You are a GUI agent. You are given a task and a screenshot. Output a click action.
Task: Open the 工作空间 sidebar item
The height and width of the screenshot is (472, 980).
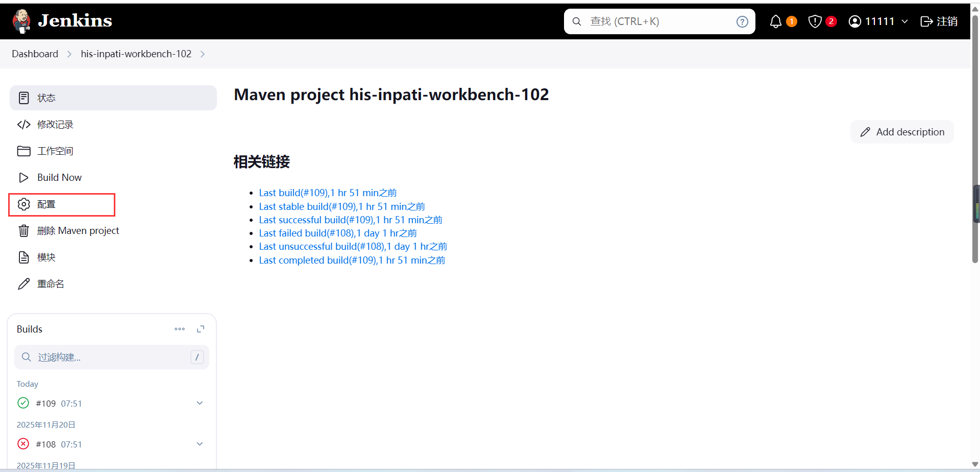coord(113,151)
